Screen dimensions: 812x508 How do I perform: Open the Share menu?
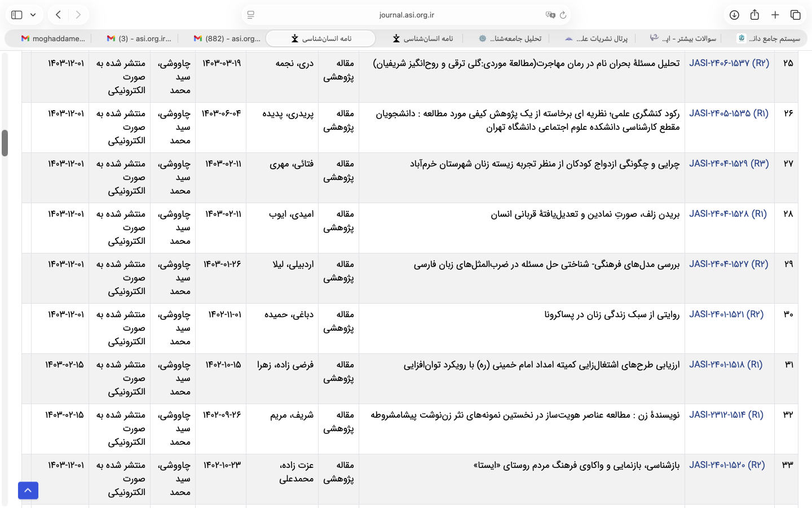(x=754, y=15)
